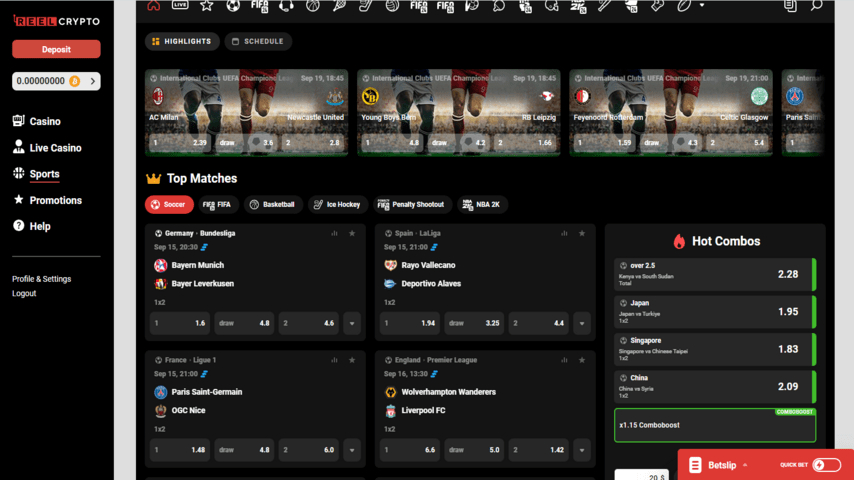Expand more markets for Rayo Vallecano match

(x=582, y=323)
